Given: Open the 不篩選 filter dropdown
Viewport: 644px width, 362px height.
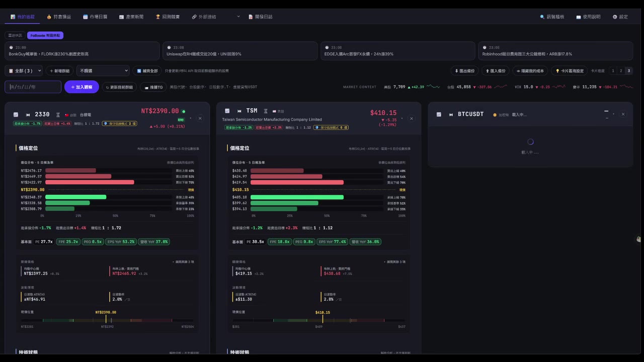Looking at the screenshot, I should click(x=103, y=71).
